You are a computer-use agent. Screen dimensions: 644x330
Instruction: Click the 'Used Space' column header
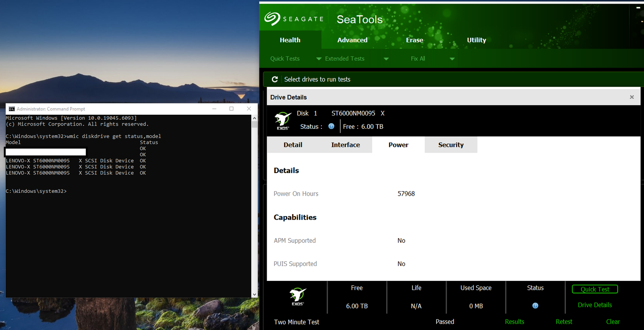click(476, 288)
